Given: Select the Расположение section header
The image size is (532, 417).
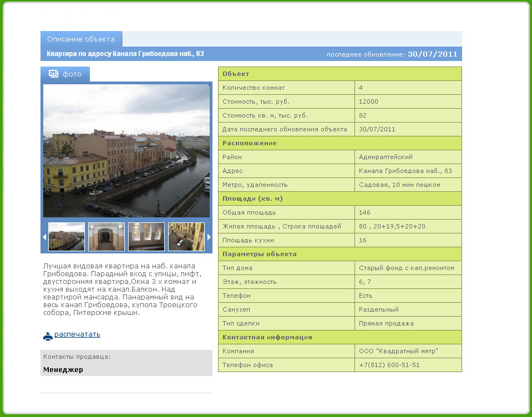Looking at the screenshot, I should 340,143.
